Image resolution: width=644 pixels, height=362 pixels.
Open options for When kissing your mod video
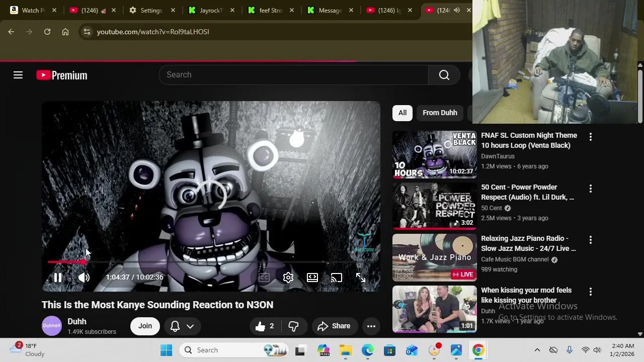[591, 292]
